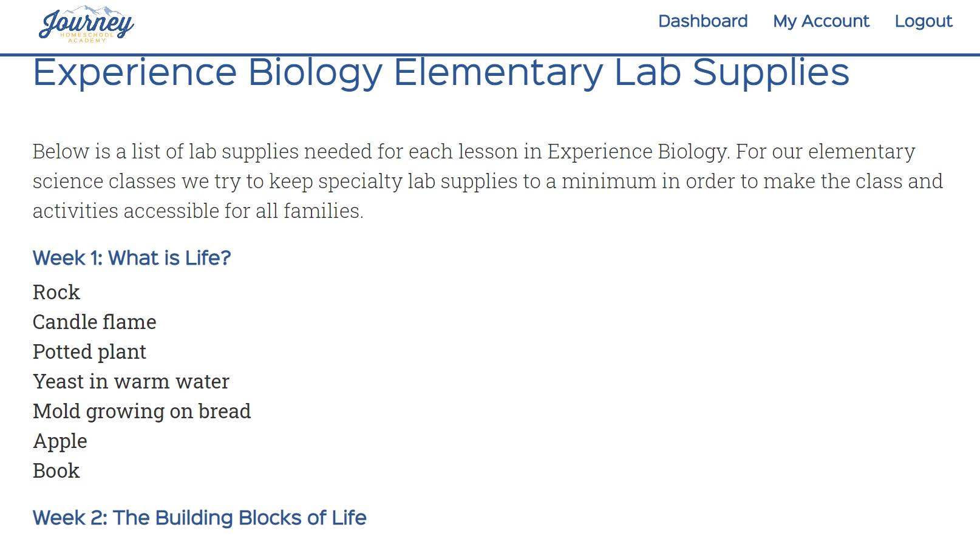Viewport: 980px width, 536px height.
Task: Click the line starting 'science classes we try'
Action: coord(488,181)
